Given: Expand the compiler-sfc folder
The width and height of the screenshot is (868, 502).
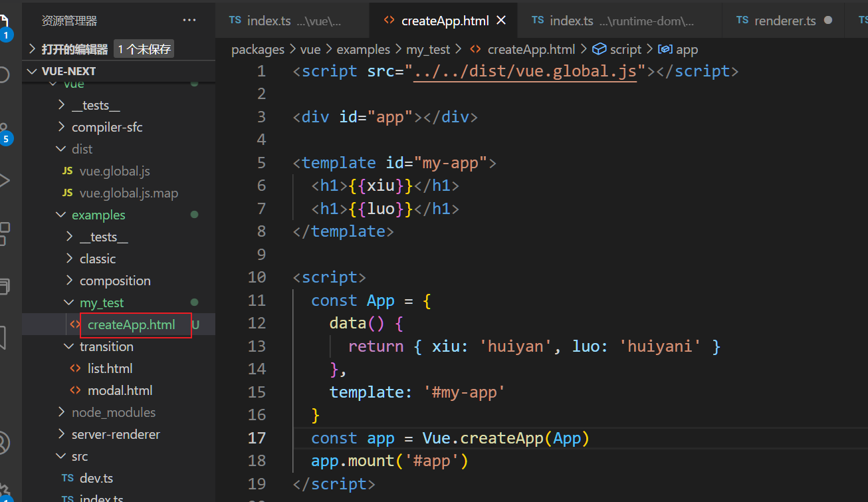Looking at the screenshot, I should [106, 127].
